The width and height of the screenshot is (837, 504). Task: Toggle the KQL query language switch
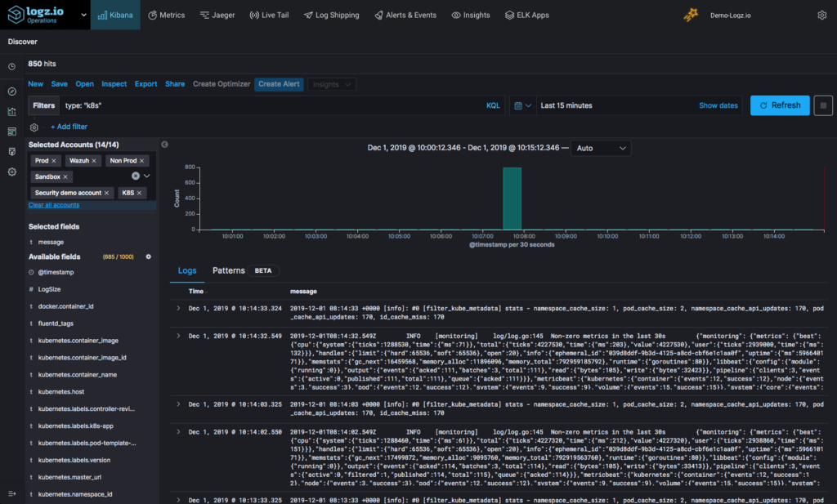493,105
